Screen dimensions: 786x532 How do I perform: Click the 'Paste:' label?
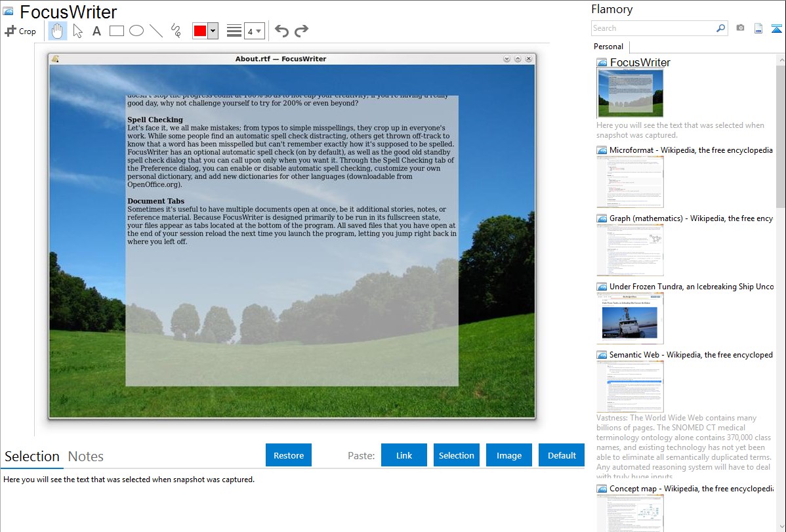[x=362, y=455]
